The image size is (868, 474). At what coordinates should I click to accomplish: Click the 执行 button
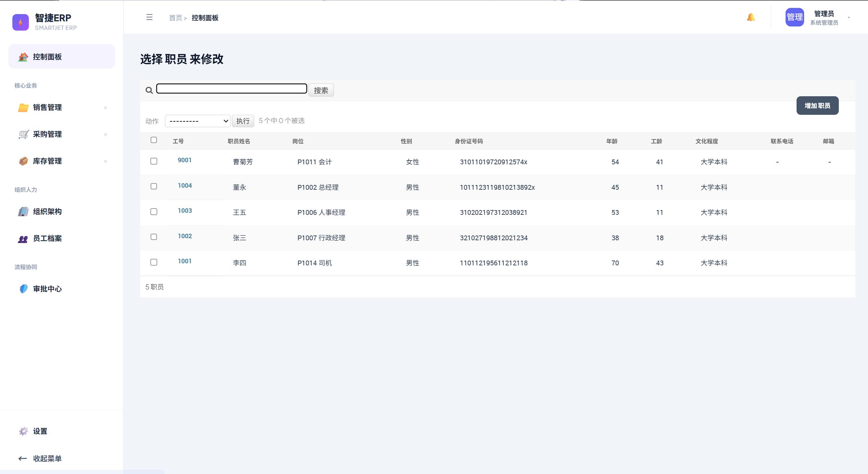(x=243, y=121)
